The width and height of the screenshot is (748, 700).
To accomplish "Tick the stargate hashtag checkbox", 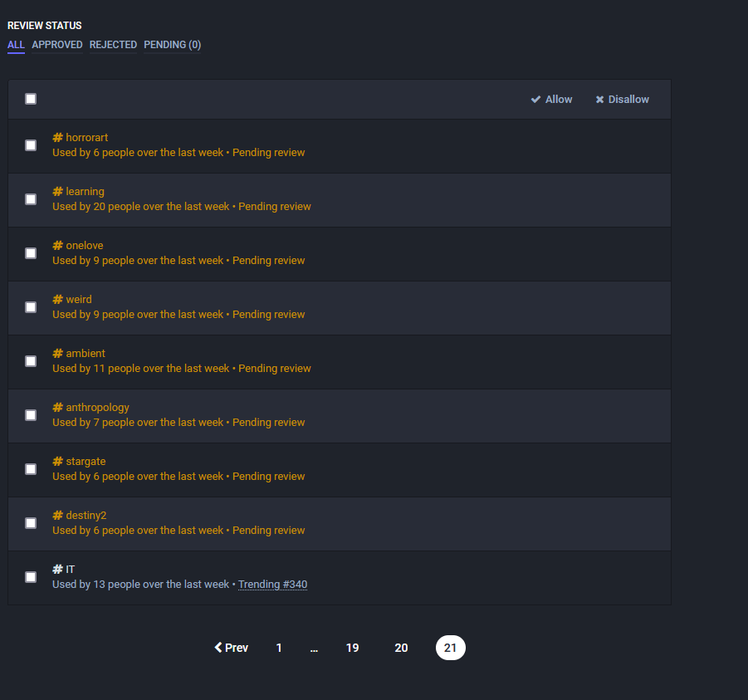I will point(31,468).
